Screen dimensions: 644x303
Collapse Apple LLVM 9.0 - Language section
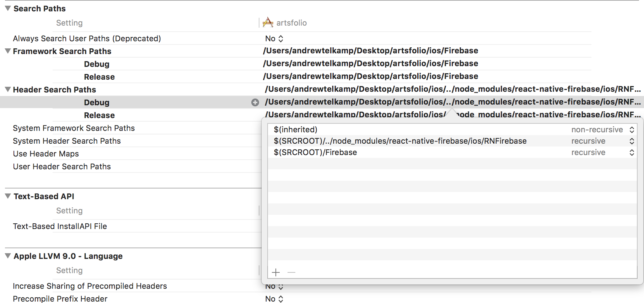8,256
